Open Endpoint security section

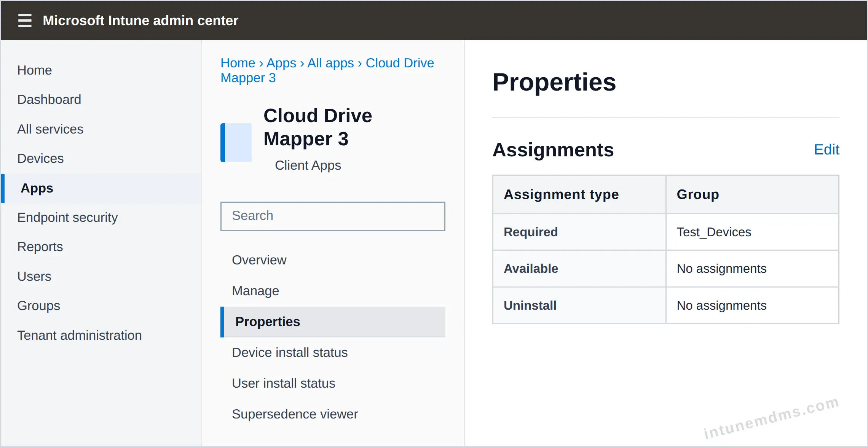[67, 218]
